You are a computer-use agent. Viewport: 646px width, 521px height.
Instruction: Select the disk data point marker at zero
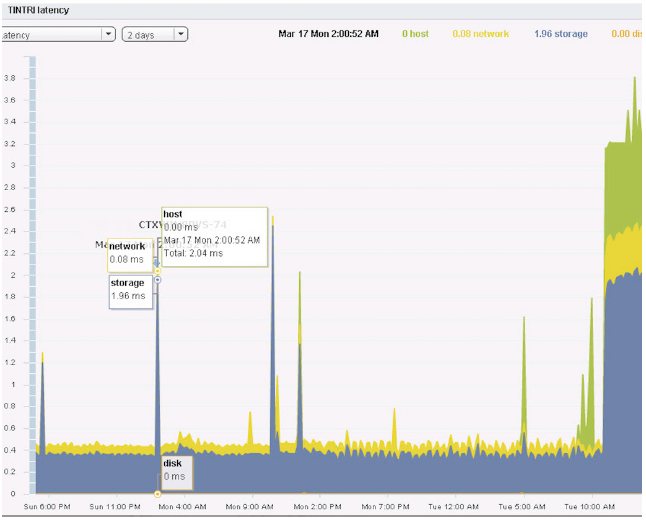click(x=157, y=494)
